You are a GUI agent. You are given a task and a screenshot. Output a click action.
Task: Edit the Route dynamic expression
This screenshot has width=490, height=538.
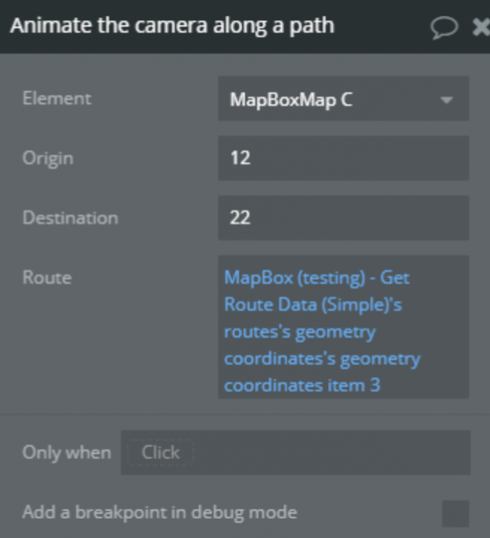pos(343,327)
